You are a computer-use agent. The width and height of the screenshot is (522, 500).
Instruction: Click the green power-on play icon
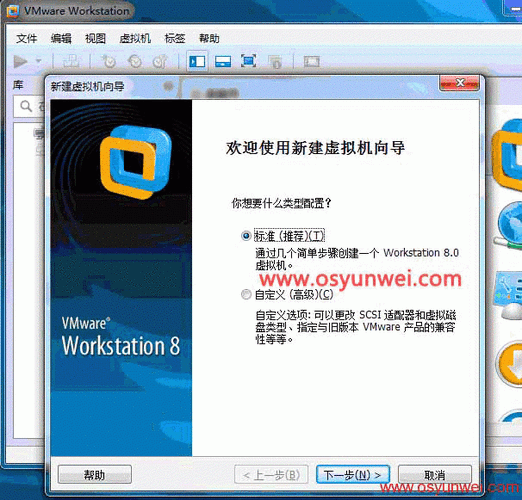(x=20, y=61)
